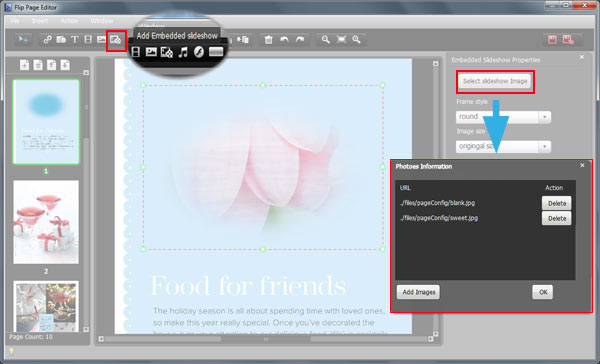Click the fit-to-window zoom icon
Screen dimensions: 600x364
[x=341, y=39]
